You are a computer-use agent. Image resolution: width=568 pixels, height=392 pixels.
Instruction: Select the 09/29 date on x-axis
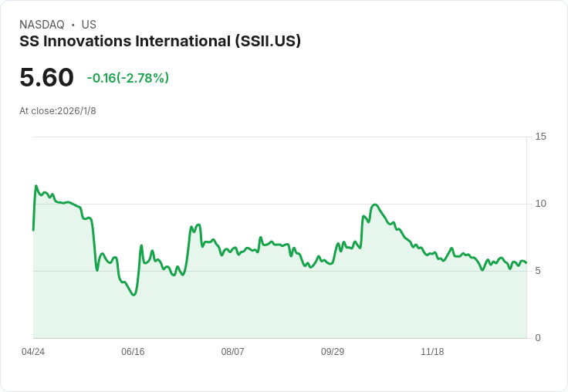(x=333, y=352)
